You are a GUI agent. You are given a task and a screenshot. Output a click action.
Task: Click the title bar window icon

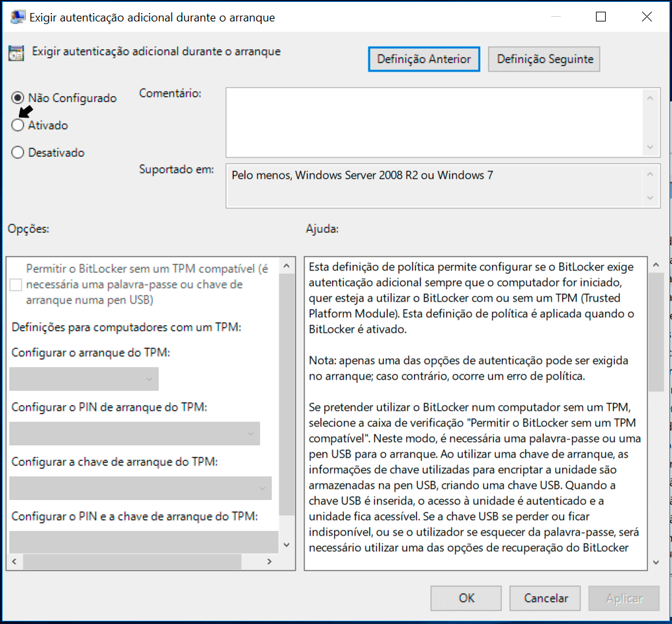pos(18,17)
